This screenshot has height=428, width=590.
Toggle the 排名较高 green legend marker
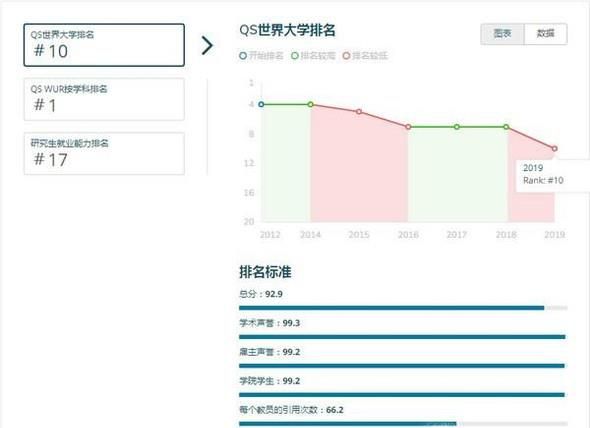(295, 56)
